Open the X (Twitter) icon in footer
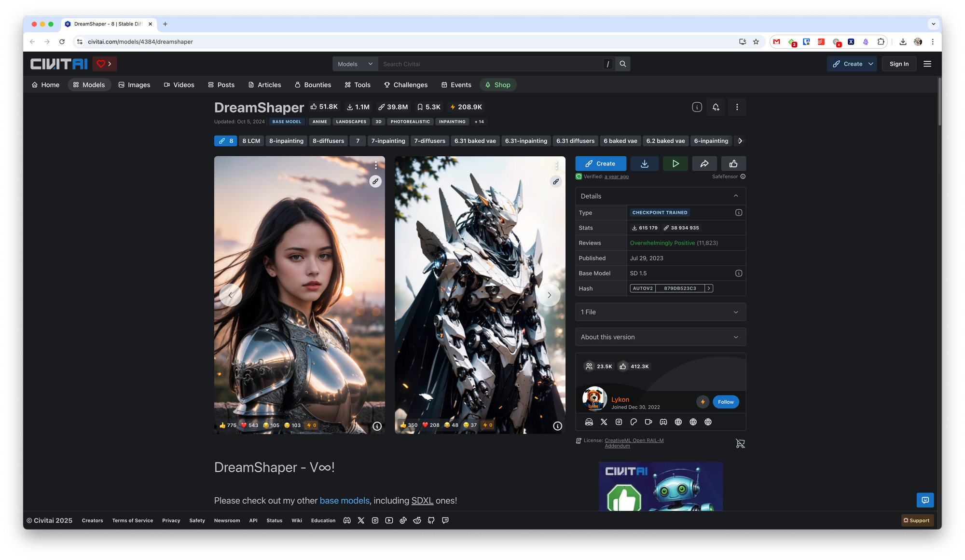 click(x=361, y=520)
